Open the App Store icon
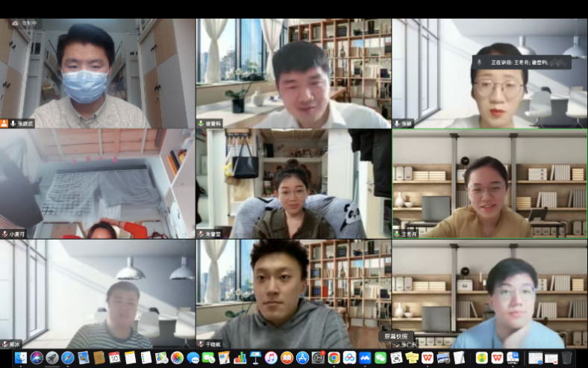 point(302,358)
